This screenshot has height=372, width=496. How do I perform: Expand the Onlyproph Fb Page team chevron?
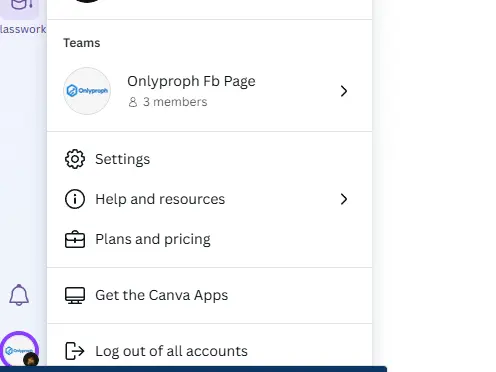tap(344, 91)
